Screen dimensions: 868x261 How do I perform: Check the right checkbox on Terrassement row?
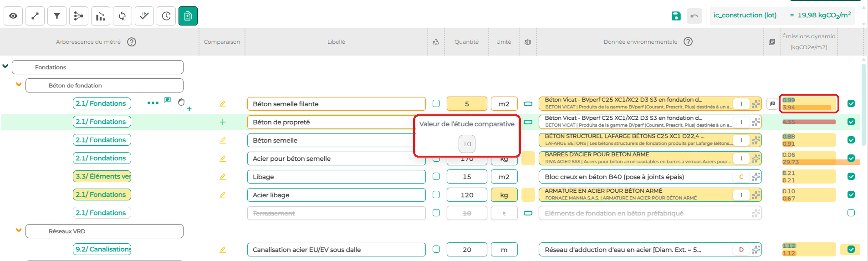pos(851,213)
